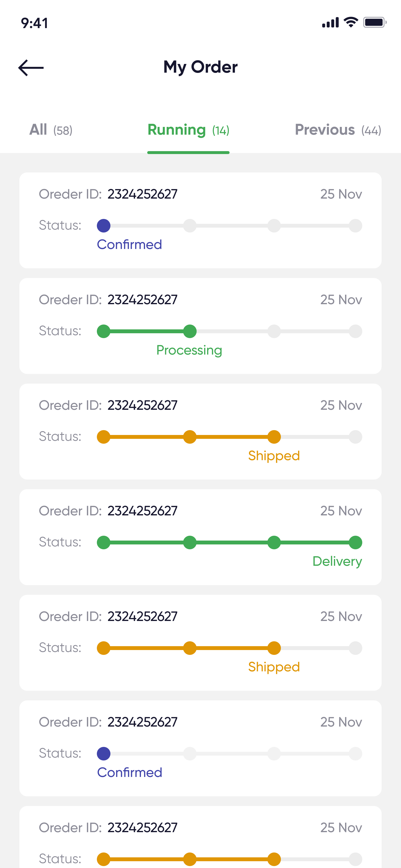Tap the first order's Confirmed label
The image size is (401, 868).
coord(129,245)
